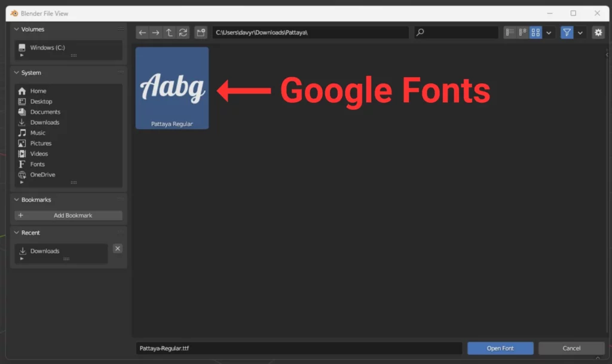Minimize the Blender File View window
The image size is (612, 364).
click(x=550, y=13)
